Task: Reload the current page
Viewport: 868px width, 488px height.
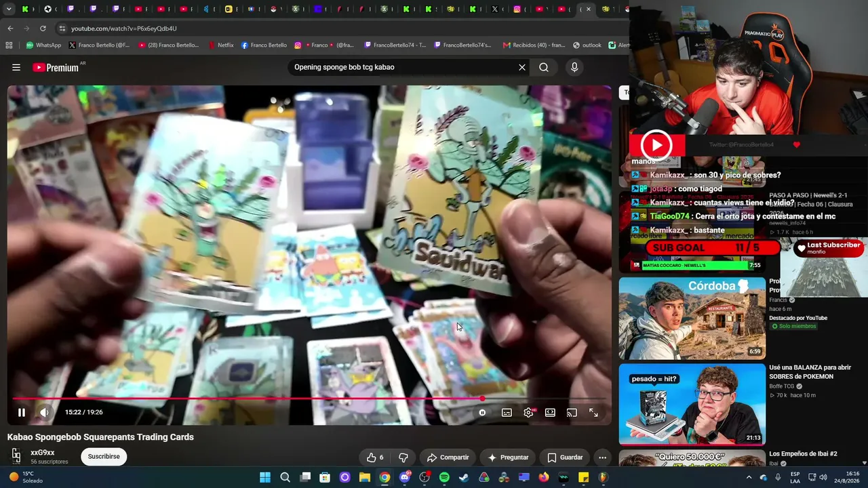Action: point(43,28)
